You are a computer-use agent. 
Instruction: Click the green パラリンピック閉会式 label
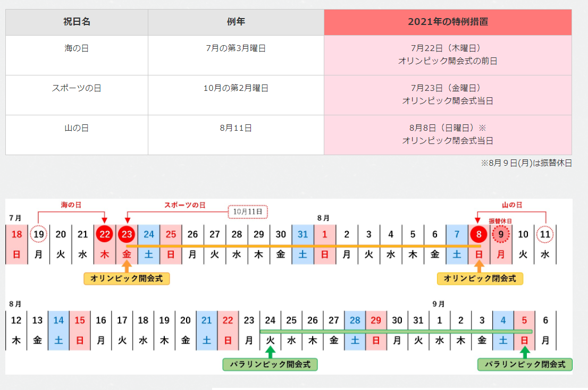[525, 364]
